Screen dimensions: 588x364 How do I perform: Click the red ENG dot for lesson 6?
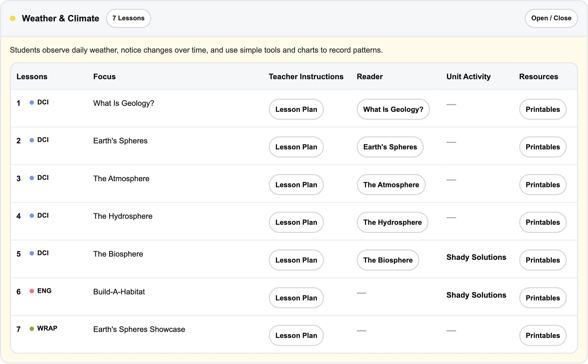32,291
